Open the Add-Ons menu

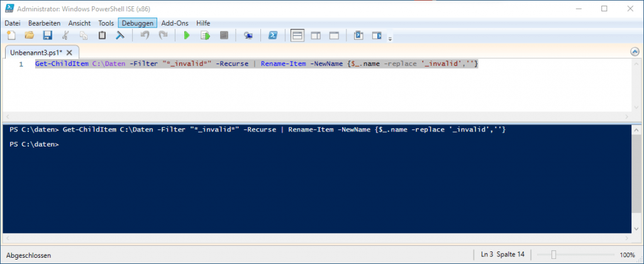pyautogui.click(x=175, y=23)
